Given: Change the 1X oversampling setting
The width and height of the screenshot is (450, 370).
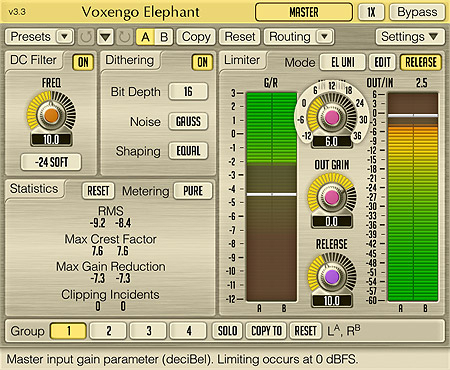Looking at the screenshot, I should tap(371, 12).
